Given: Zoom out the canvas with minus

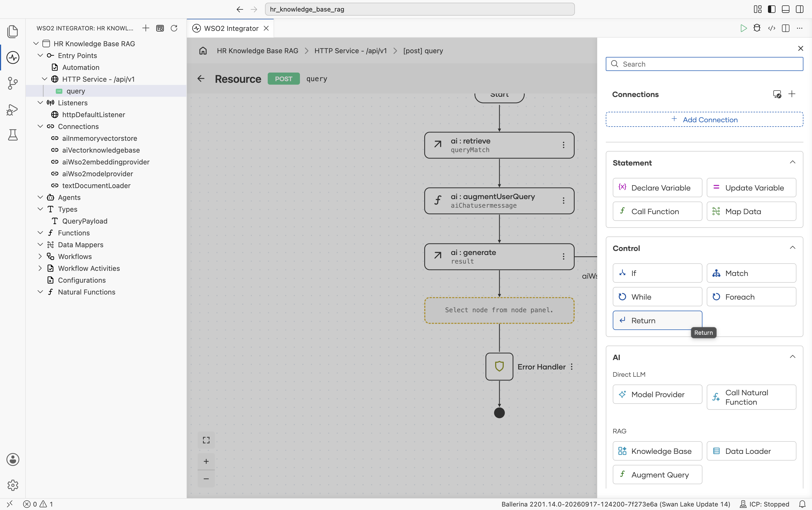Looking at the screenshot, I should pyautogui.click(x=206, y=479).
